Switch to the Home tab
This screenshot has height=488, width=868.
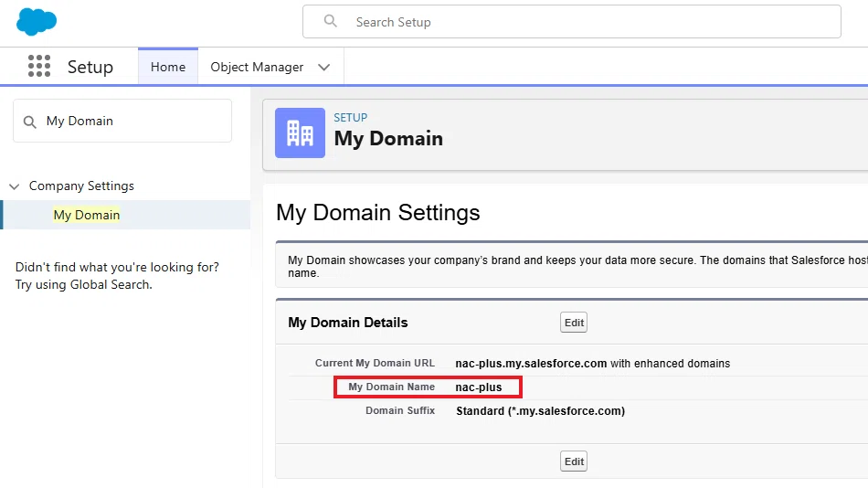[168, 67]
